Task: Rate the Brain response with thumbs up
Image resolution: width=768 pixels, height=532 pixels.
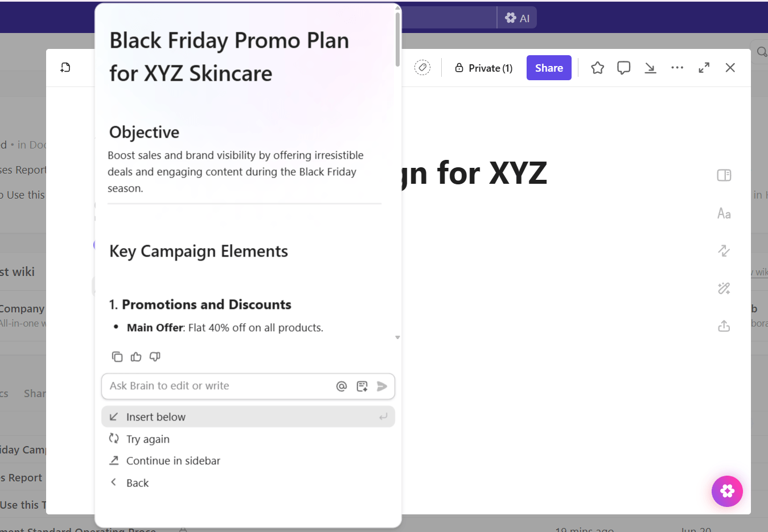Action: (x=135, y=357)
